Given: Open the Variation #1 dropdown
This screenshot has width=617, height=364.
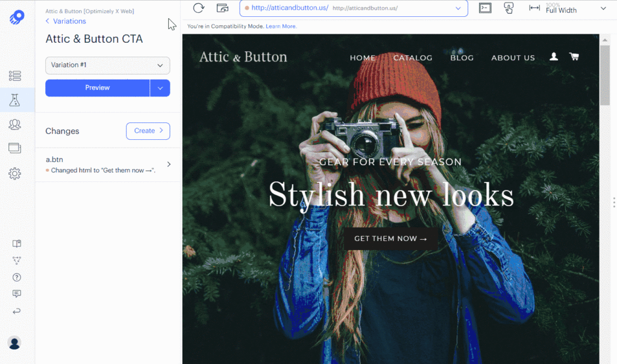Looking at the screenshot, I should tap(107, 65).
